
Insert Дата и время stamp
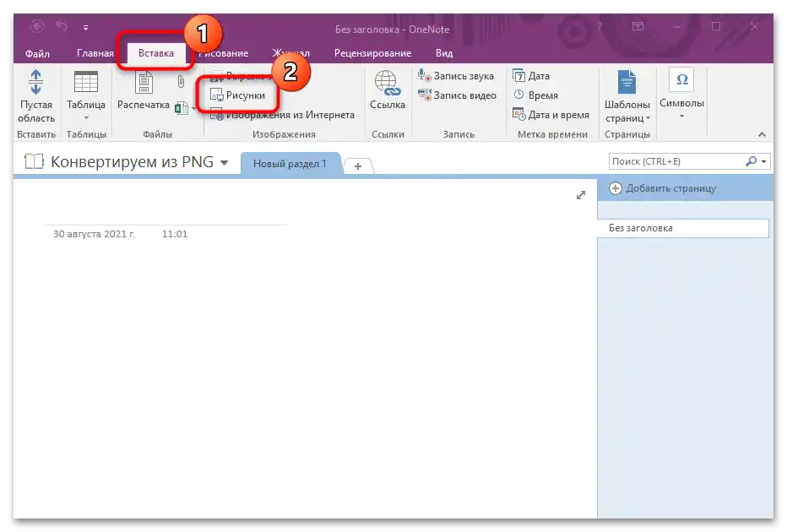point(551,115)
